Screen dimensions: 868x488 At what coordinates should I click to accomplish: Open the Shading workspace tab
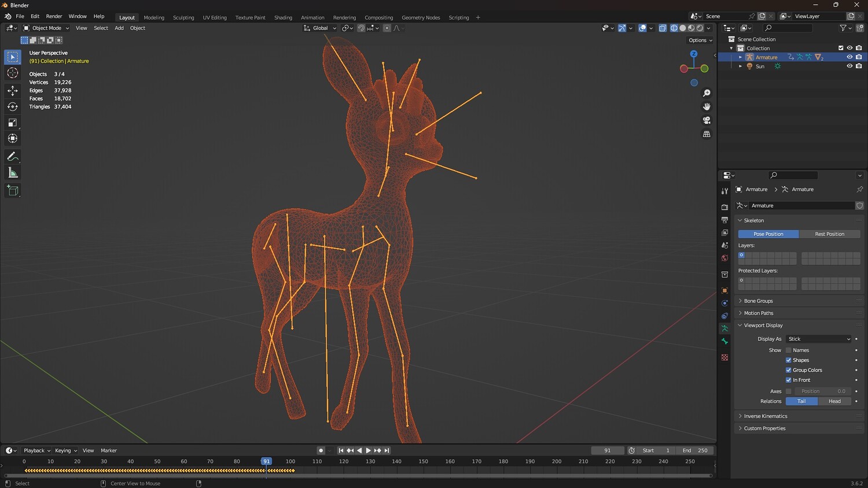283,17
